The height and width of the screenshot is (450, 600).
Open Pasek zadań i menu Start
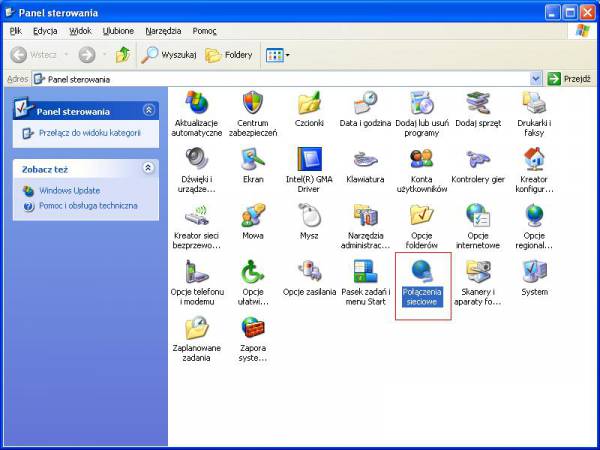pyautogui.click(x=365, y=271)
